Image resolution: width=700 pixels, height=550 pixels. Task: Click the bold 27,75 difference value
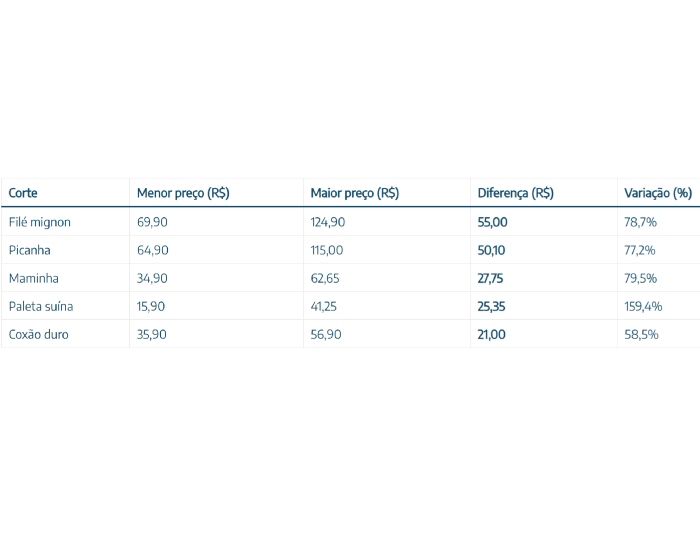pyautogui.click(x=491, y=278)
